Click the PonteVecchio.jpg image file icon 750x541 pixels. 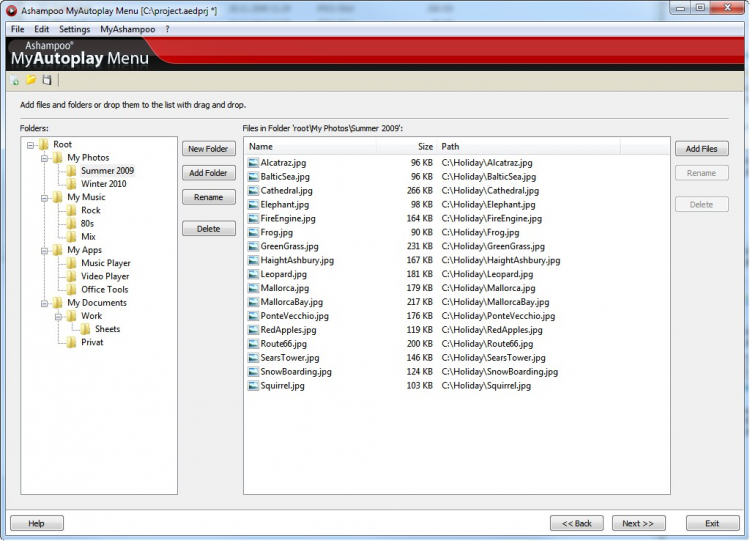point(253,316)
